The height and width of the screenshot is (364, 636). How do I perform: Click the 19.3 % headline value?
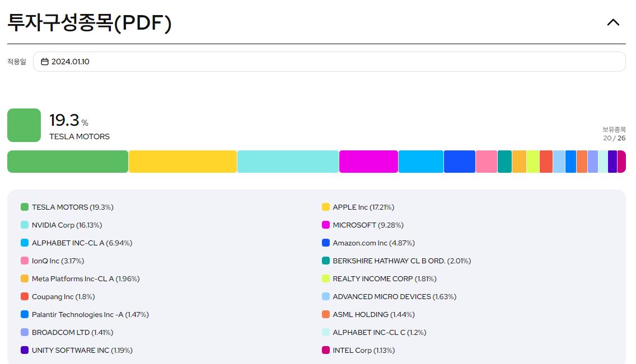click(x=68, y=120)
